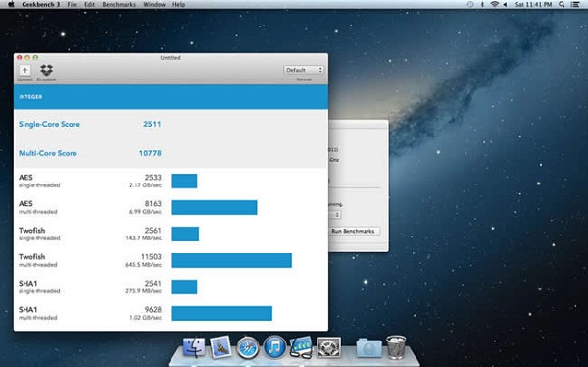The height and width of the screenshot is (367, 588).
Task: Click the AES single-threaded result bar
Action: click(184, 181)
